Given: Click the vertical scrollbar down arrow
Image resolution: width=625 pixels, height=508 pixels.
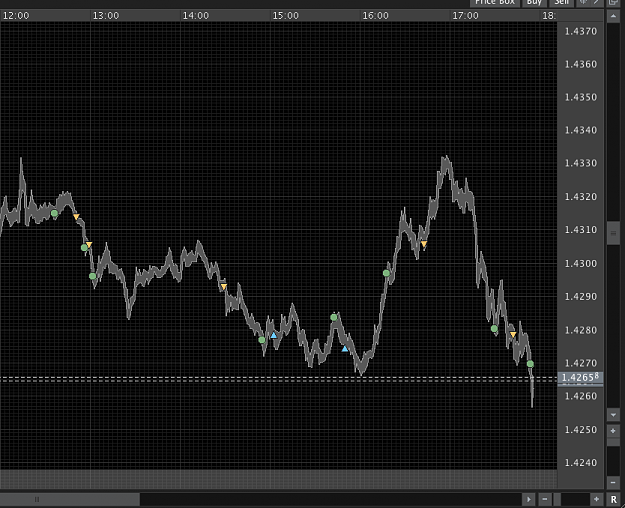Looking at the screenshot, I should pos(613,415).
